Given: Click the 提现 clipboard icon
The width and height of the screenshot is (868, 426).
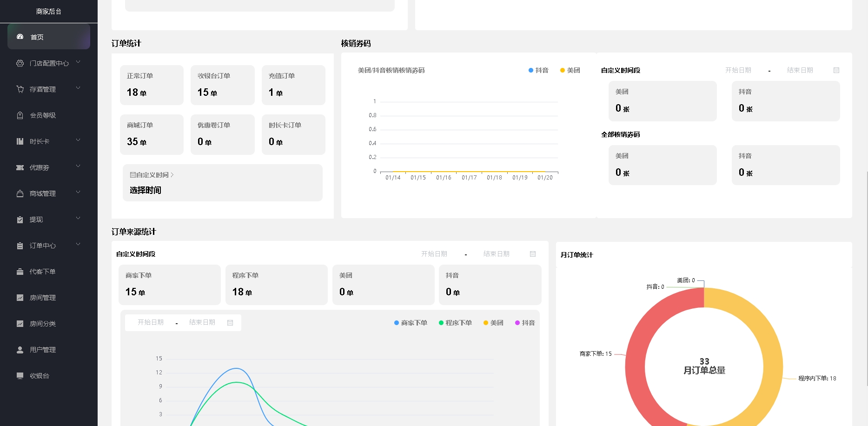Looking at the screenshot, I should pyautogui.click(x=20, y=220).
